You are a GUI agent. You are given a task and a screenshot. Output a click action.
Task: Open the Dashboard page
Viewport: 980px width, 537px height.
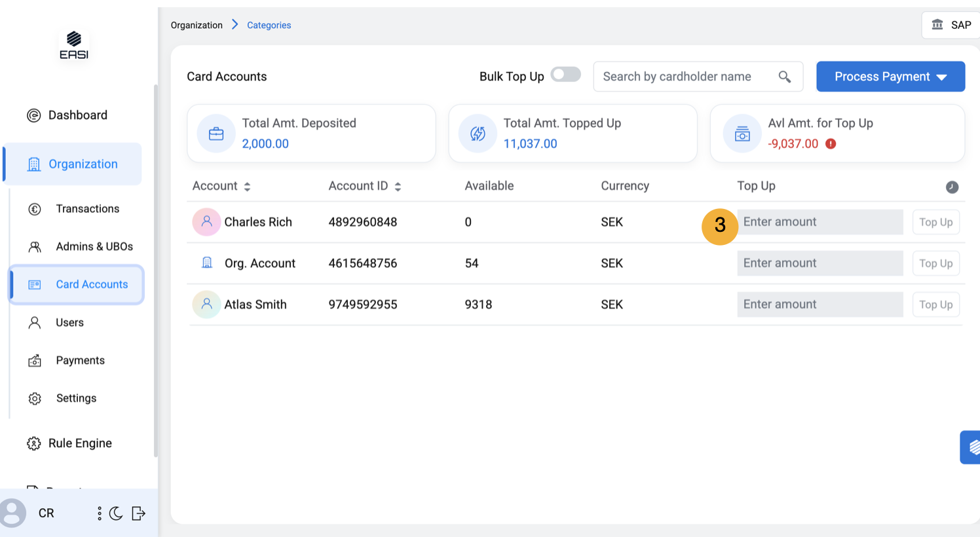pos(77,115)
